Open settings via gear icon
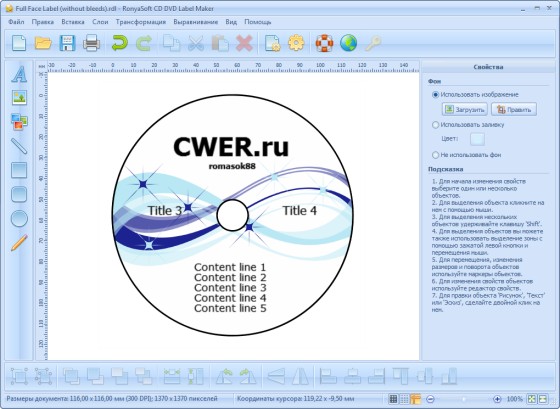The height and width of the screenshot is (409, 560). (x=296, y=43)
